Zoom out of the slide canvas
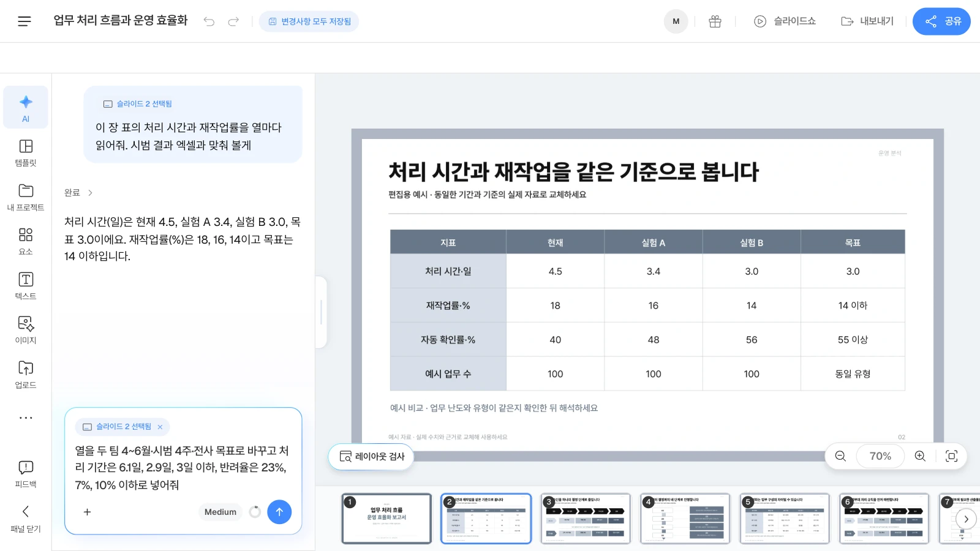Screen dimensions: 980x551 [840, 456]
